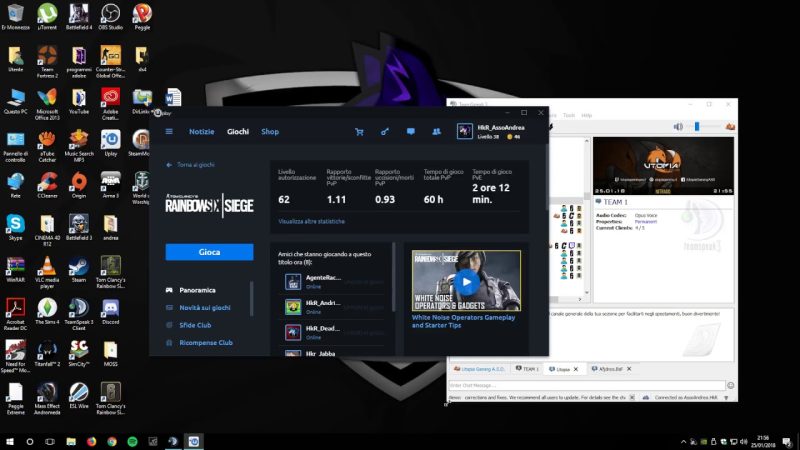Select the Skype desktop icon
This screenshot has height=450, width=800.
coord(15,228)
